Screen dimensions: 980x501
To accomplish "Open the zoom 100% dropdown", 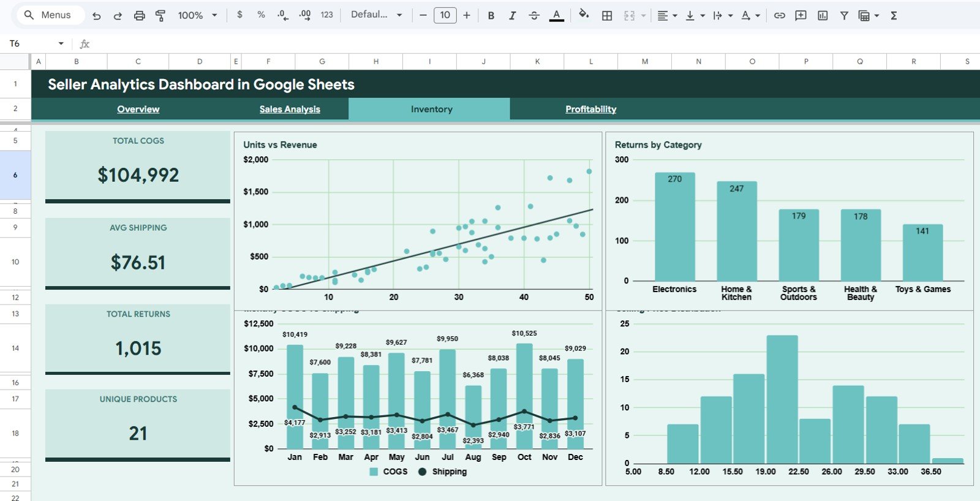I will [x=197, y=15].
